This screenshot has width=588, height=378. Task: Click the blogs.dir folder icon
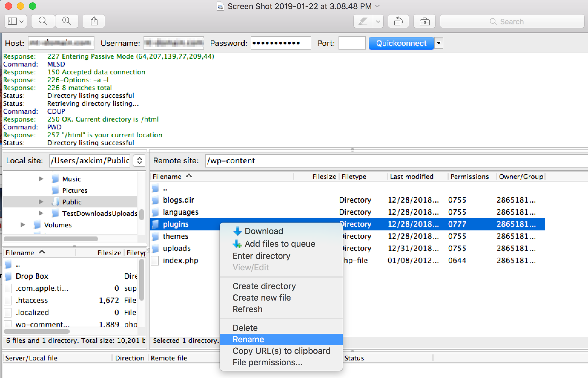pos(155,200)
